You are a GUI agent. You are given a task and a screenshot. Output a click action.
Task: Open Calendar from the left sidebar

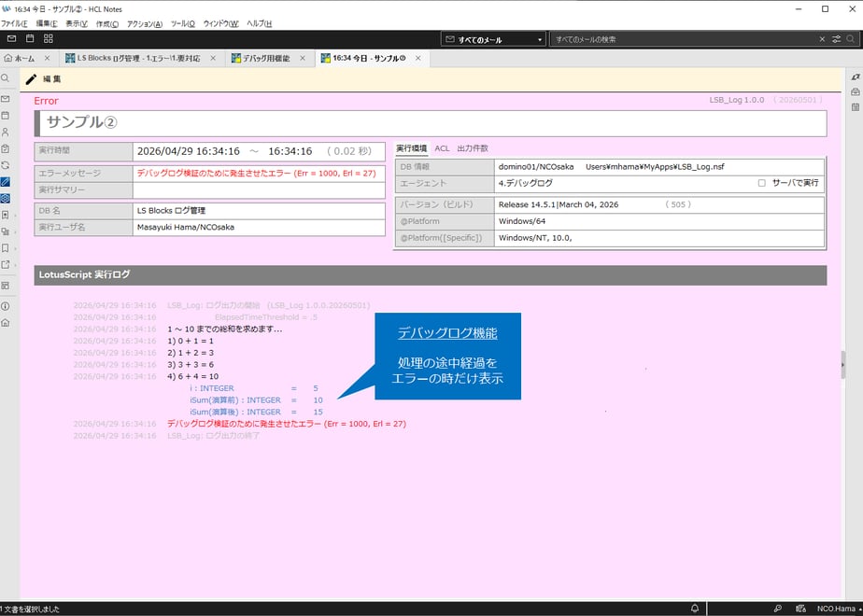6,116
